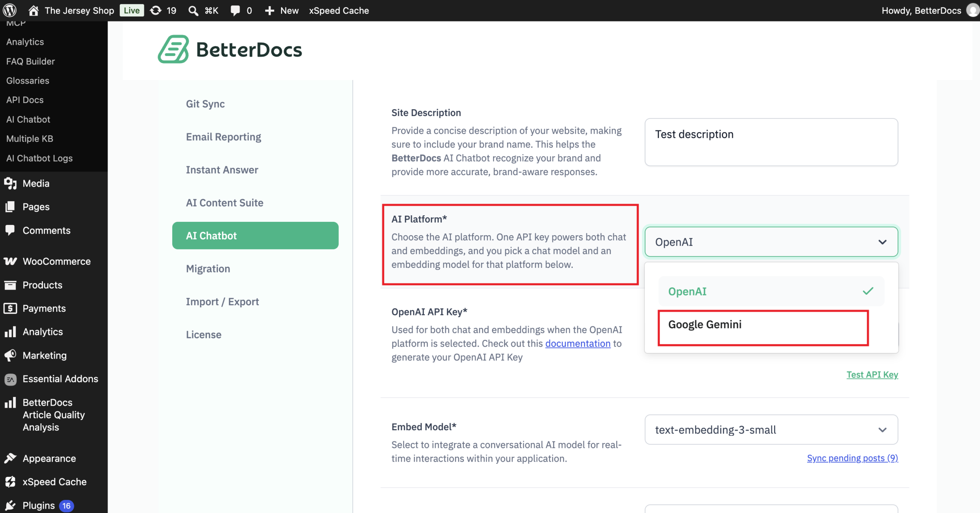This screenshot has width=980, height=513.
Task: Click the BetterDocs logo icon
Action: coord(173,49)
